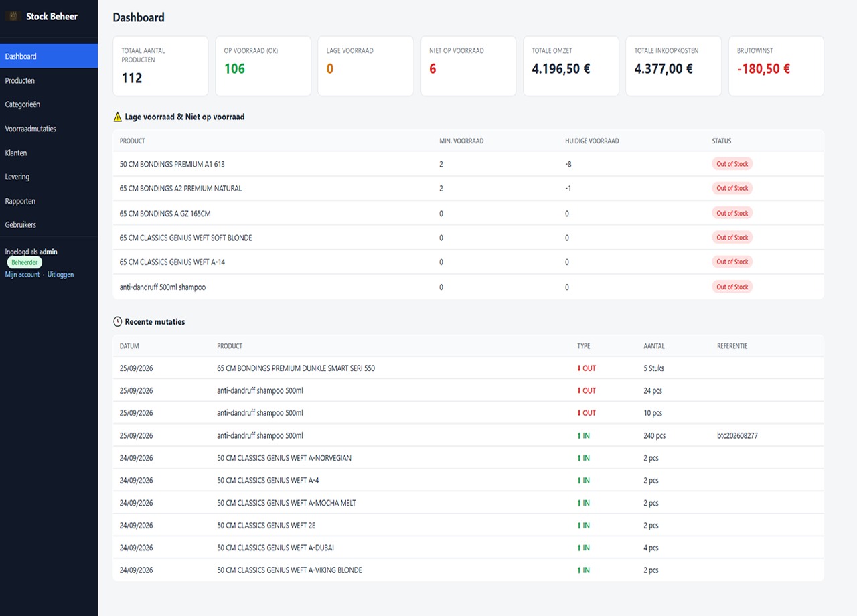This screenshot has height=616, width=857.
Task: Click the Lage voorraad stat card
Action: click(x=366, y=66)
